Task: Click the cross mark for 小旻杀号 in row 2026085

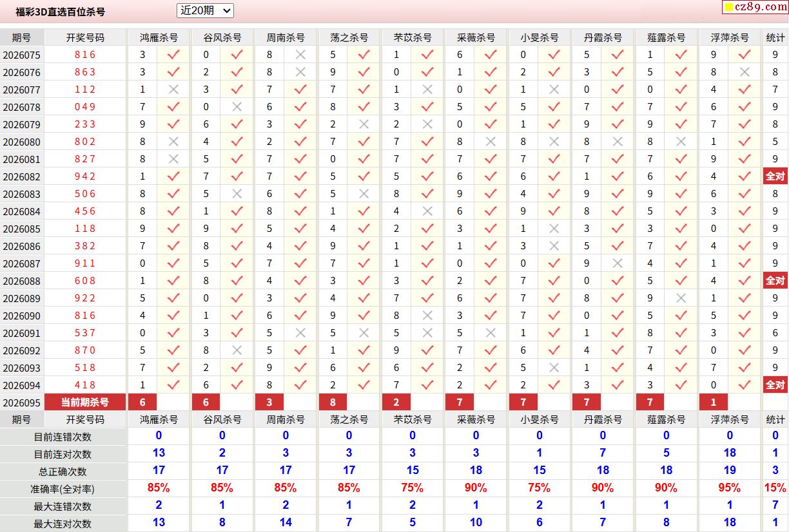Action: 554,229
